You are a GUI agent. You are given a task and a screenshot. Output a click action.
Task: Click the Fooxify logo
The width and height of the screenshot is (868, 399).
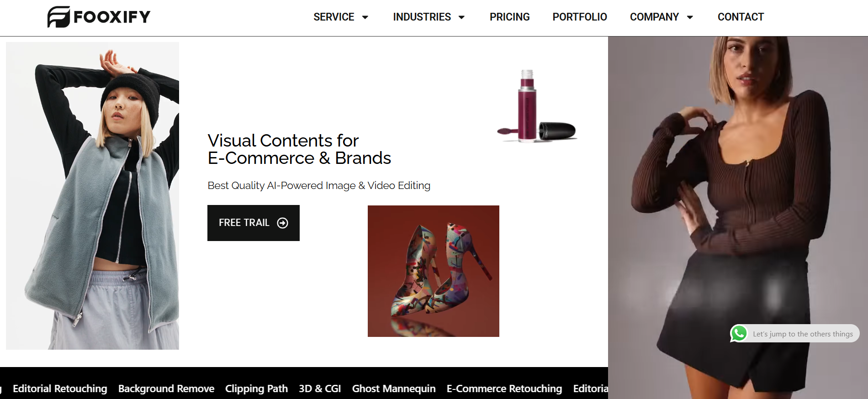click(x=99, y=17)
